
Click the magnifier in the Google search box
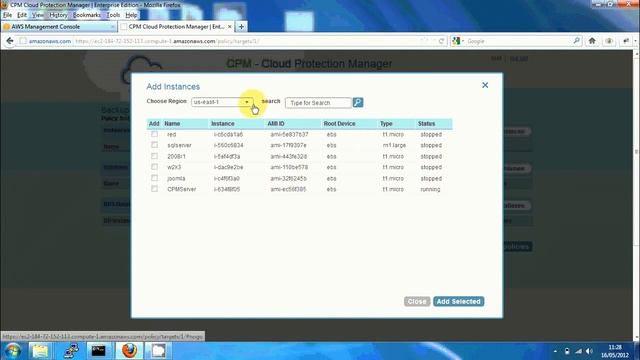[576, 41]
